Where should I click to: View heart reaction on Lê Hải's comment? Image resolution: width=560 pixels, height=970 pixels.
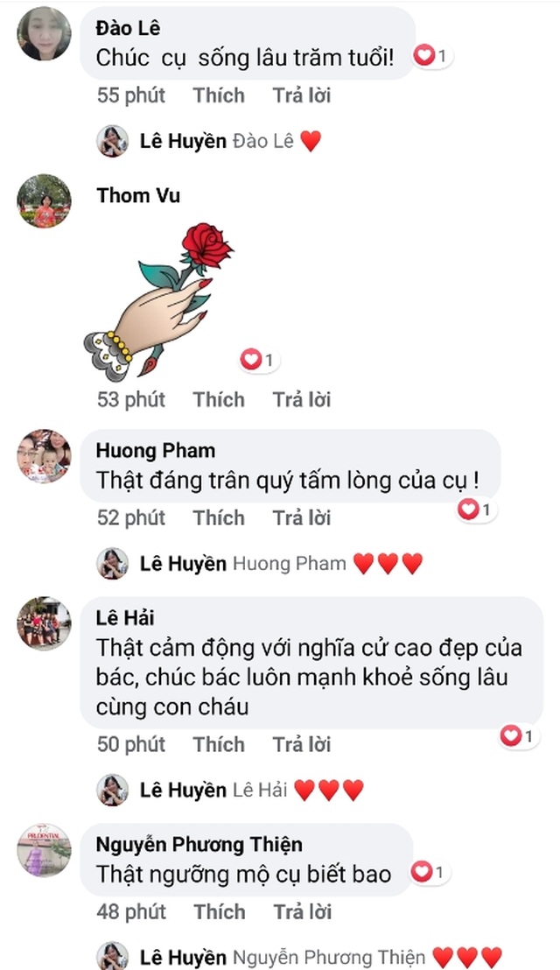pos(519,736)
